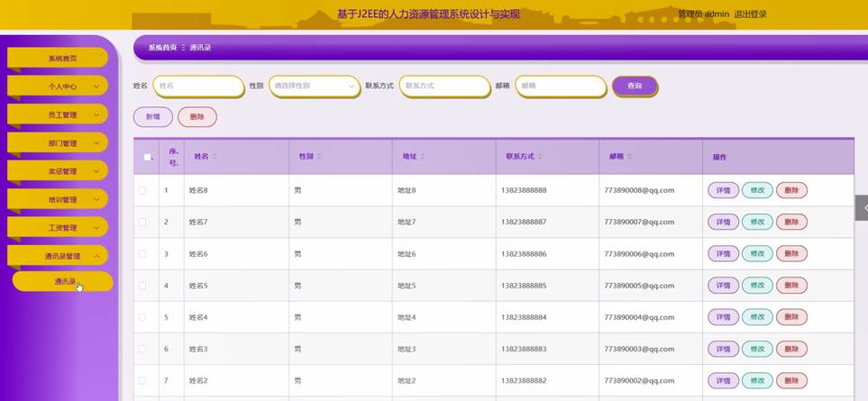Sort table by 邮箱 column arrows

pyautogui.click(x=629, y=157)
